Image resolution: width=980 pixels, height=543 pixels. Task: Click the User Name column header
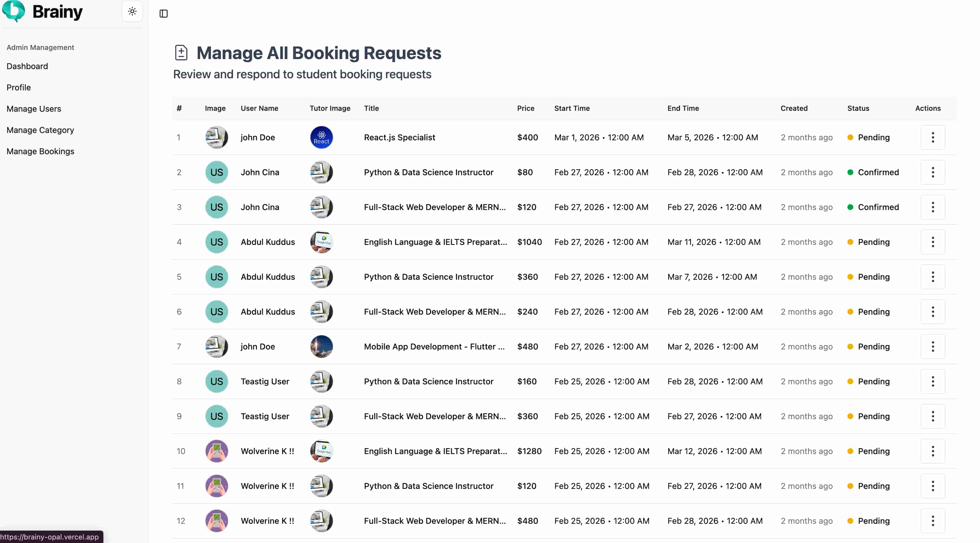(x=259, y=108)
